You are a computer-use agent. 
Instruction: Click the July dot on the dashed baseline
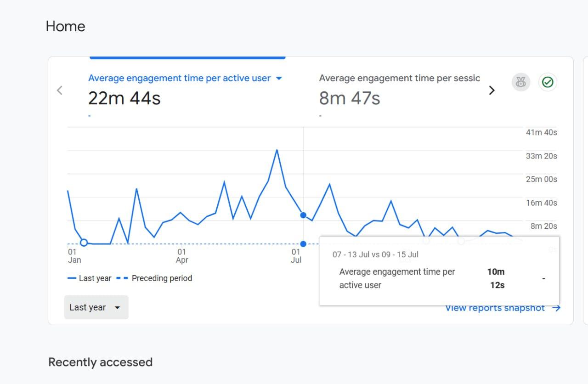click(x=303, y=244)
